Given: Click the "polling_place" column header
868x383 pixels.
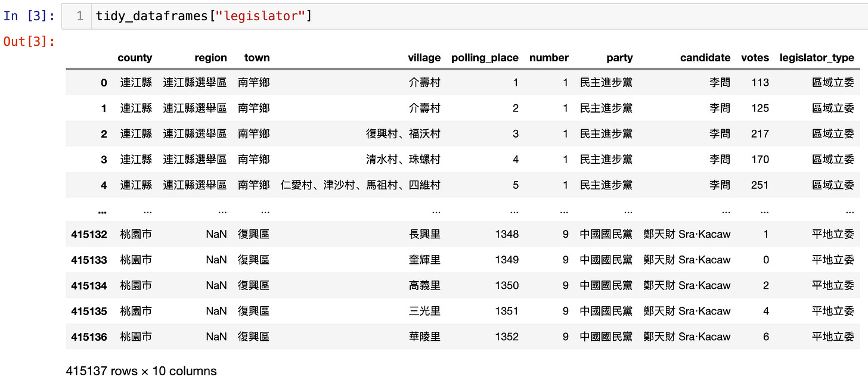Looking at the screenshot, I should pos(485,58).
